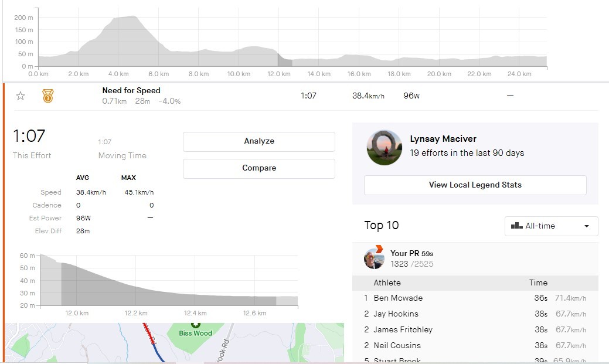609x364 pixels.
Task: Select Jay Hookins in the Top 10
Action: 396,314
